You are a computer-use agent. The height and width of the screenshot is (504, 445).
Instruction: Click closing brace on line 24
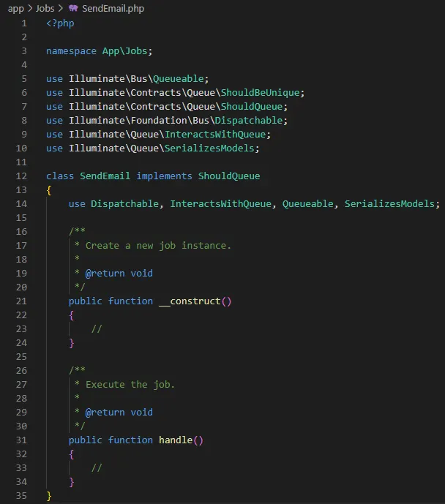click(x=72, y=343)
